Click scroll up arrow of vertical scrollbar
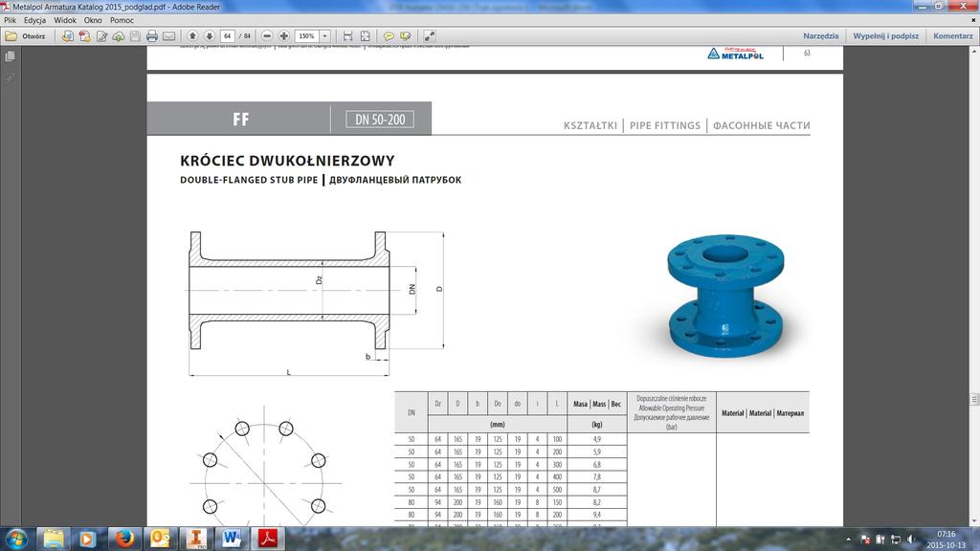The image size is (980, 551). click(x=973, y=52)
